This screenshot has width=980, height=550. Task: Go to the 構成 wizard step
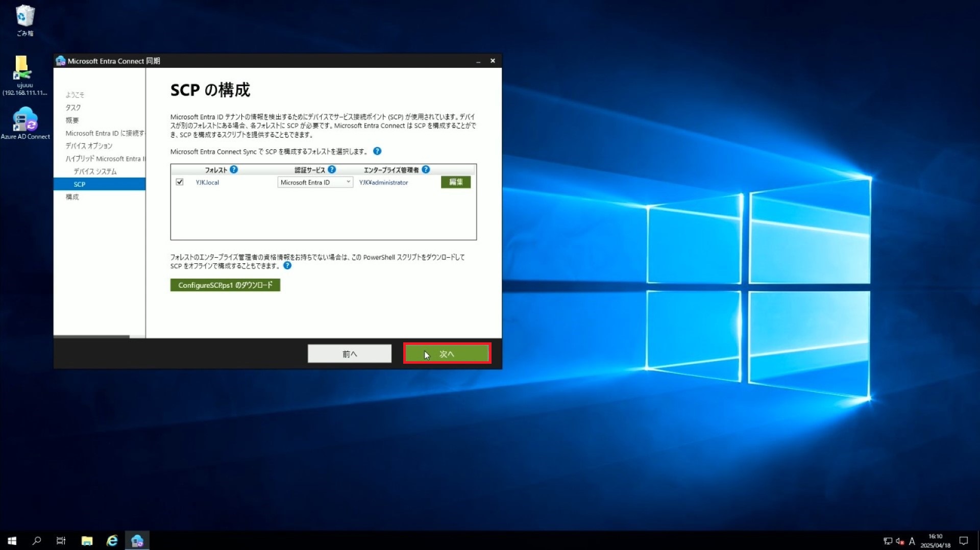pos(72,197)
